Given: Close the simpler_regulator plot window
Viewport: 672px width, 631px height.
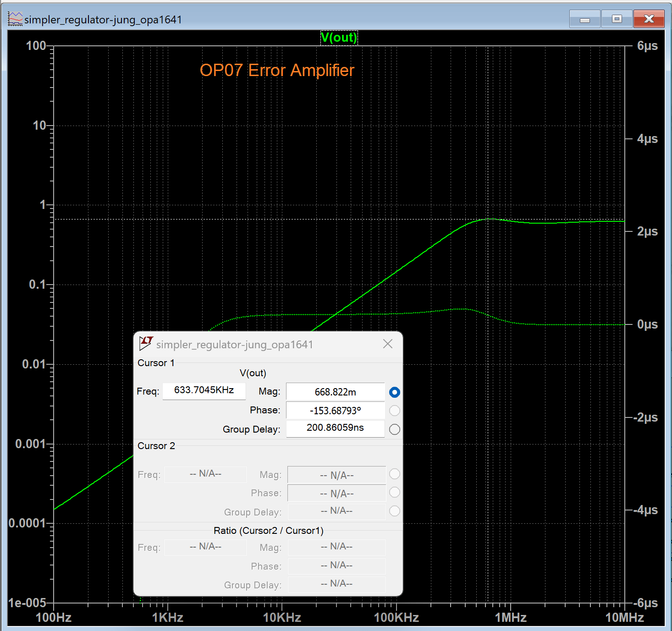Looking at the screenshot, I should pos(649,19).
